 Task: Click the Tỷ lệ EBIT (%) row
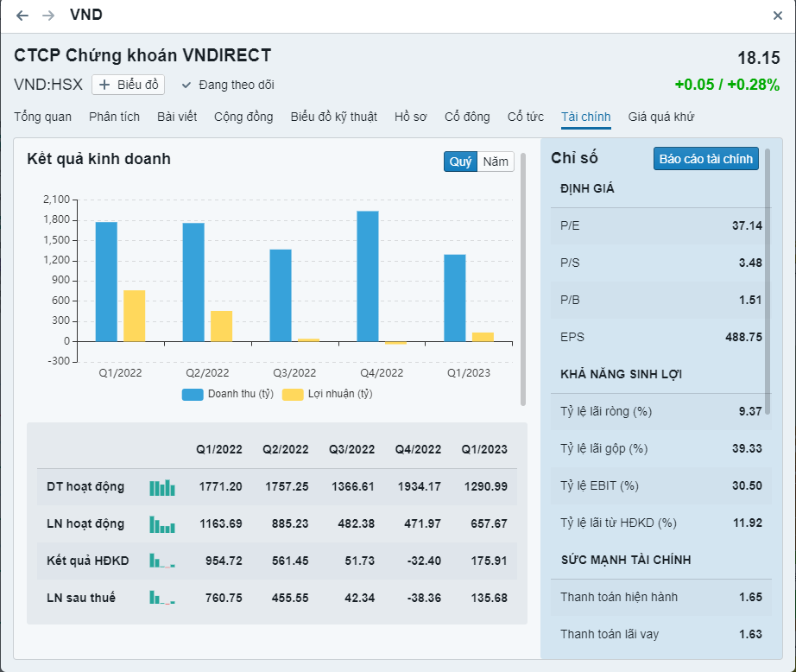pyautogui.click(x=661, y=485)
